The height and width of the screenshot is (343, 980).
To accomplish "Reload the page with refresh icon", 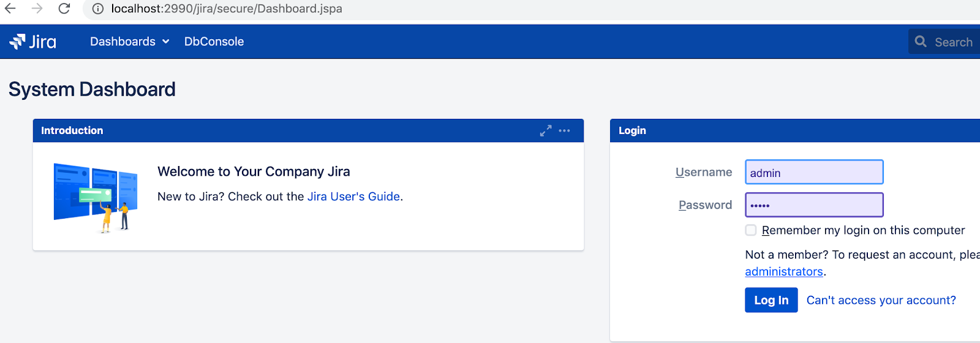I will pos(64,9).
